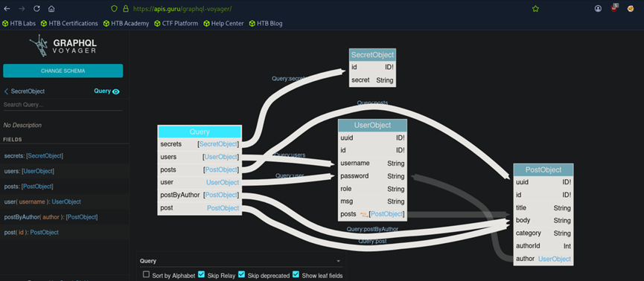Select postByAuthor( author ) field in sidebar

pos(65,217)
